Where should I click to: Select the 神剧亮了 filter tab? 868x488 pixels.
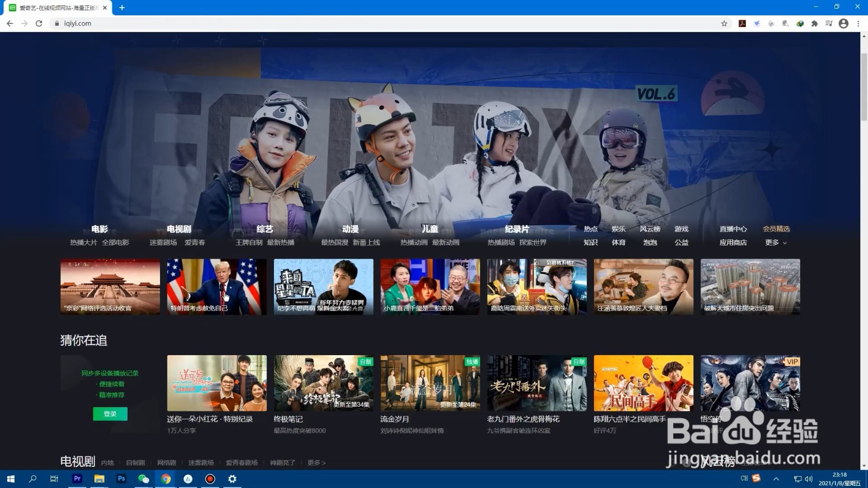283,463
